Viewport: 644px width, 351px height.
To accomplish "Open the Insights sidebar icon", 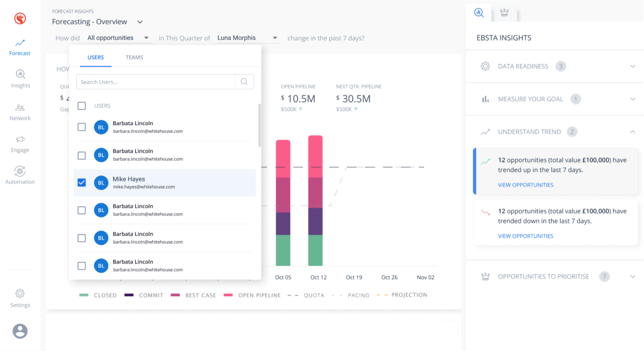I will pos(20,78).
